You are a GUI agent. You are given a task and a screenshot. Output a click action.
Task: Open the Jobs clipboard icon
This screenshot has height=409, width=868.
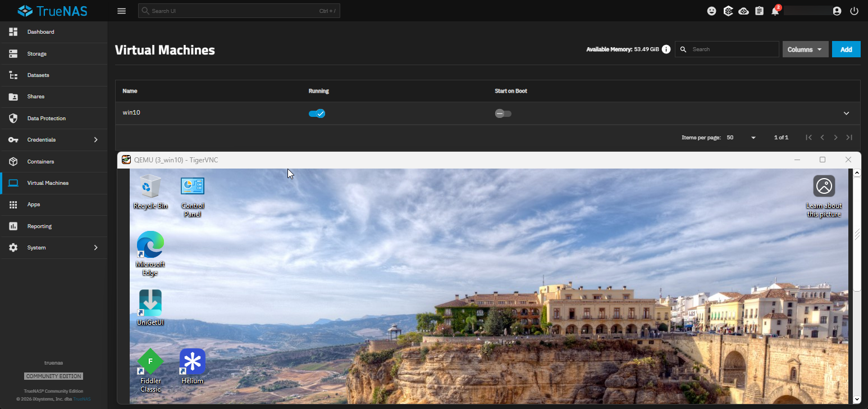tap(759, 11)
